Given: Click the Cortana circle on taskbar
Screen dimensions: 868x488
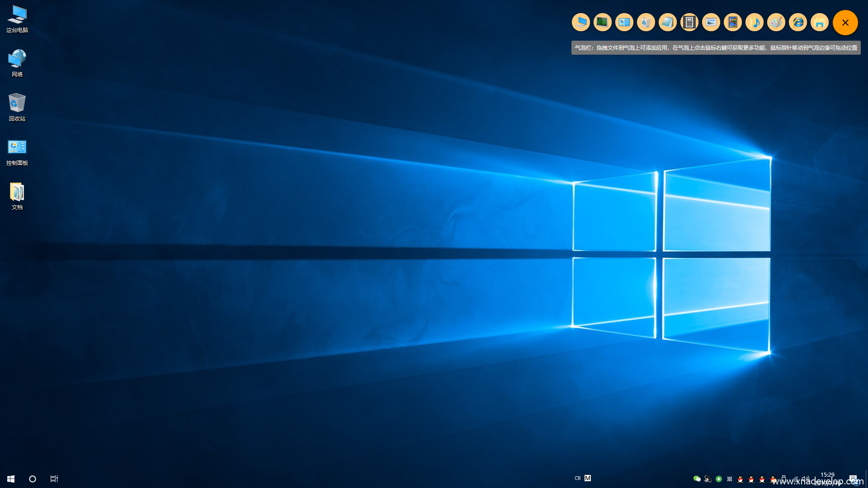Looking at the screenshot, I should coord(33,479).
